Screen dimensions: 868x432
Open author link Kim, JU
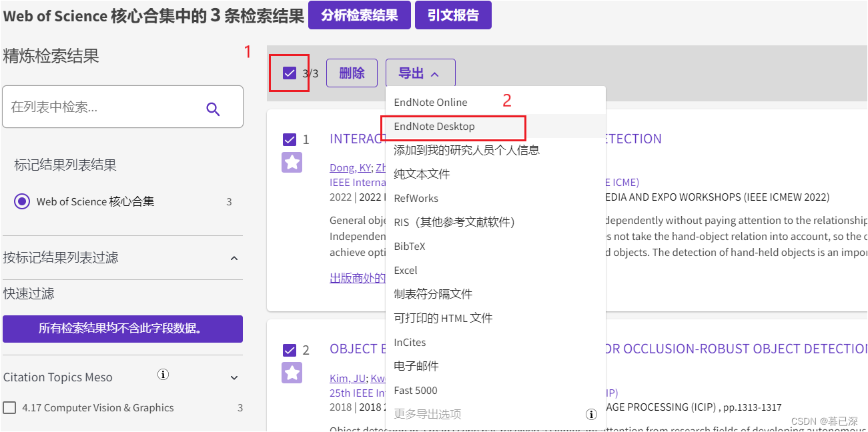click(348, 378)
